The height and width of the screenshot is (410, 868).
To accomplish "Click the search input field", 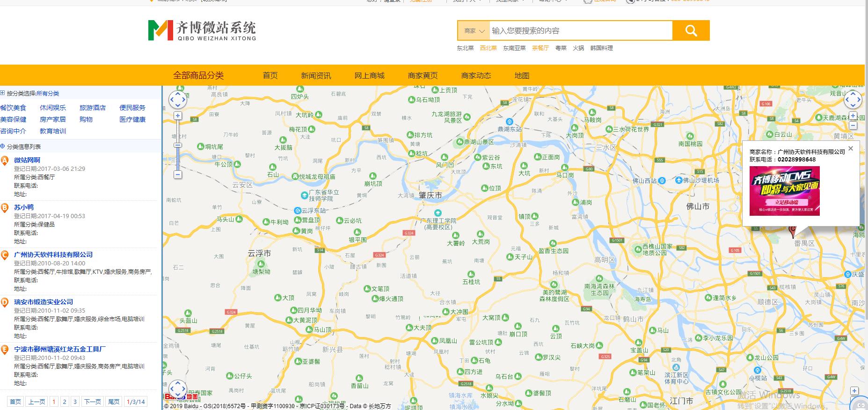I will [580, 31].
